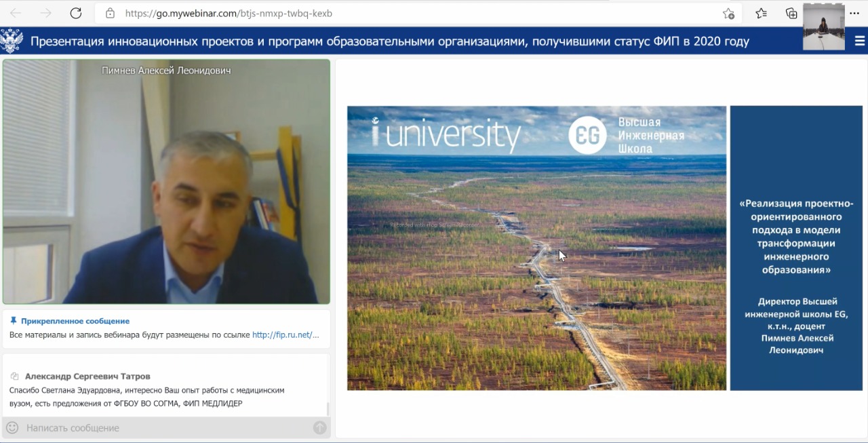View site lock information icon
The width and height of the screenshot is (868, 443).
coord(109,14)
